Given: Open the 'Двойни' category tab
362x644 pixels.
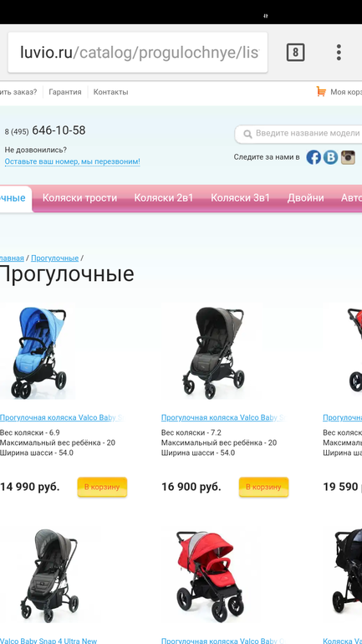Looking at the screenshot, I should click(306, 198).
